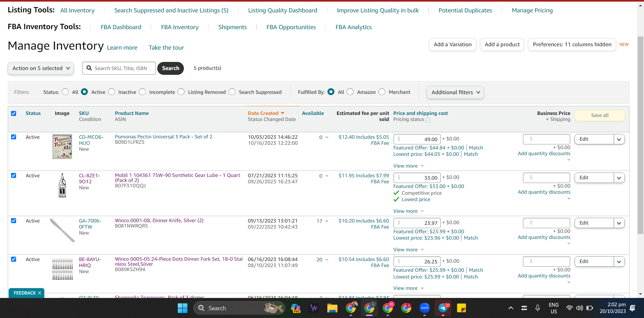Open Edit dropdown arrow for Pomonas Pectin

coord(619,139)
